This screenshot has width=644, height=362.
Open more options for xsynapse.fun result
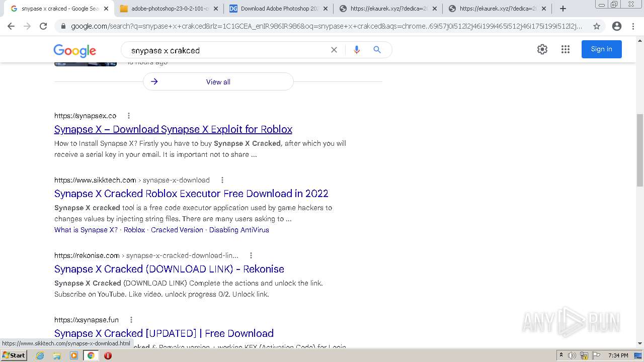(131, 320)
